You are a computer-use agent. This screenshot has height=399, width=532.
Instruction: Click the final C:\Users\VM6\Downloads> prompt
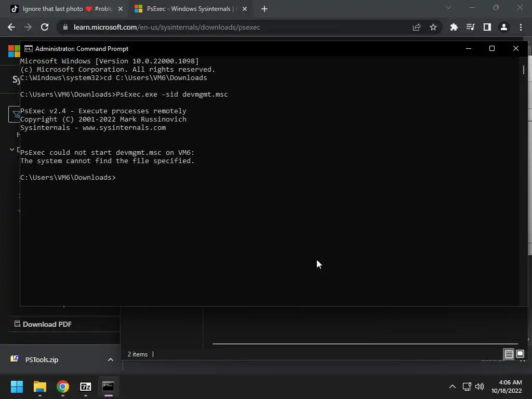[x=68, y=178]
